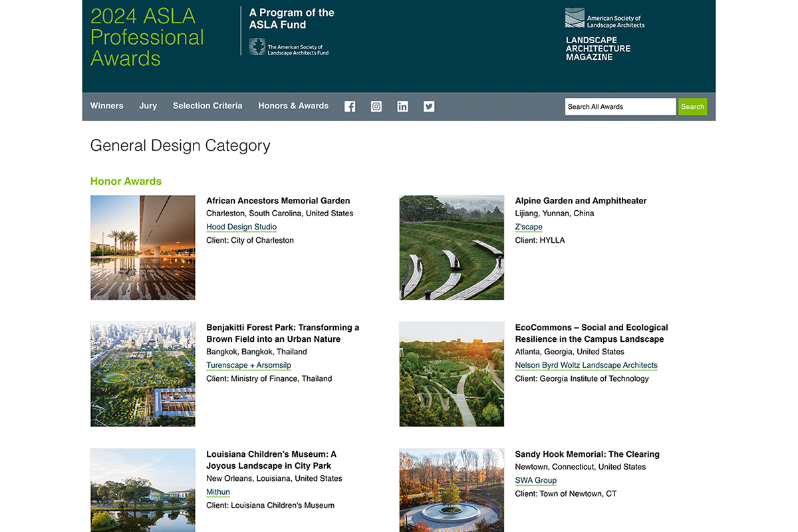Click the American Society of Landscape Architects logo
This screenshot has height=532, width=798.
point(604,18)
